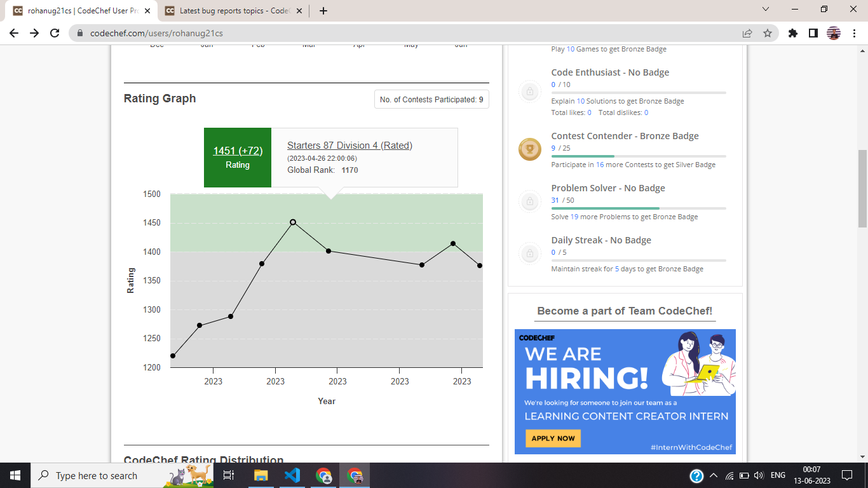Open the Windows notification center
The width and height of the screenshot is (868, 488).
click(847, 475)
